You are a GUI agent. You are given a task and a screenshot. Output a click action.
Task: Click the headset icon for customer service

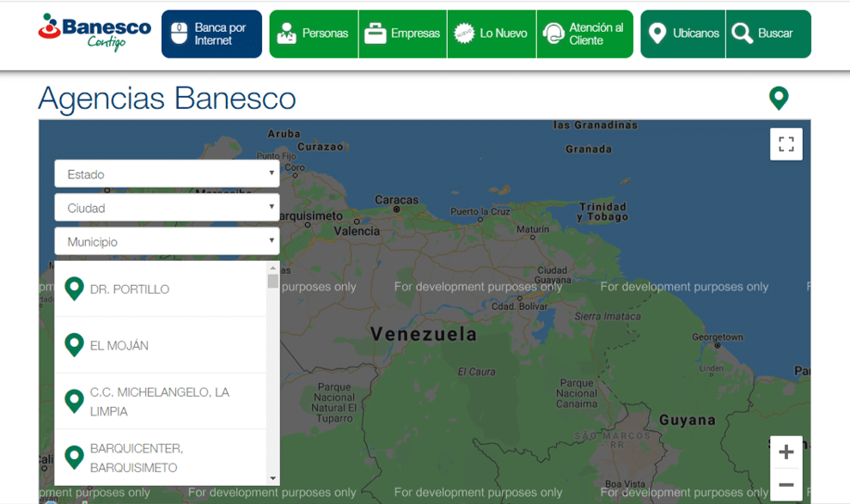click(x=553, y=33)
